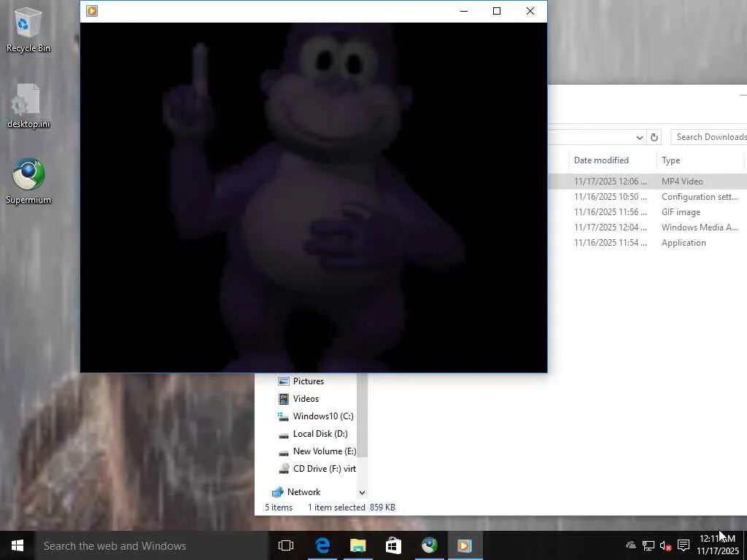Click navigation pane scroll-down arrow
This screenshot has height=560, width=747.
point(362,492)
